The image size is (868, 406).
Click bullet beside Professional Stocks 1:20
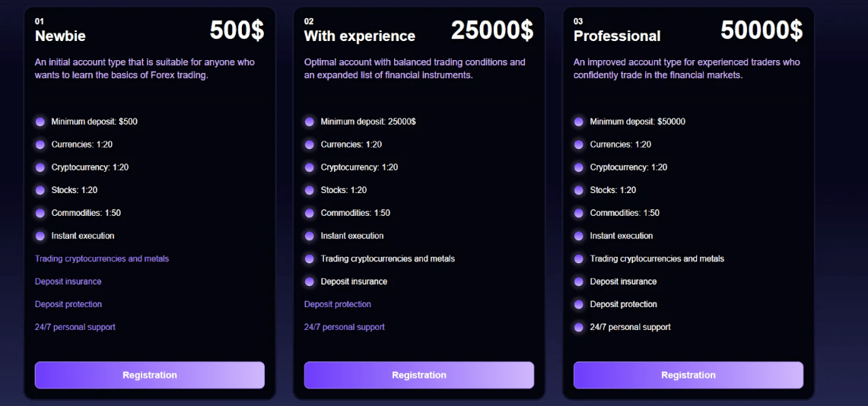578,190
